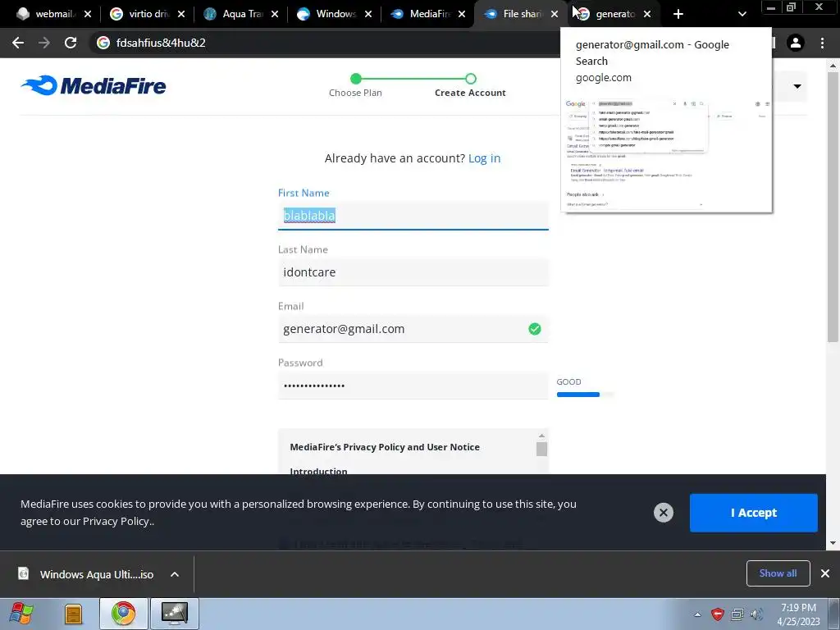
Task: Select the Choose Plan step
Action: (x=356, y=85)
